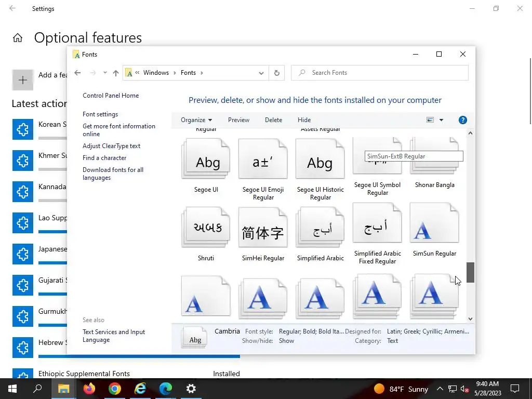Viewport: 532px width, 399px height.
Task: Select the Simplified Arabic font icon
Action: (x=320, y=228)
